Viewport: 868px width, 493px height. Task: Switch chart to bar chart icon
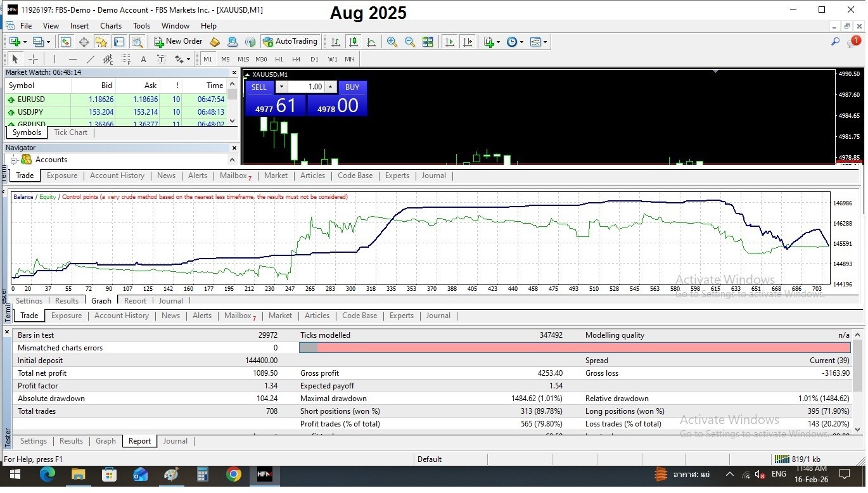click(336, 42)
